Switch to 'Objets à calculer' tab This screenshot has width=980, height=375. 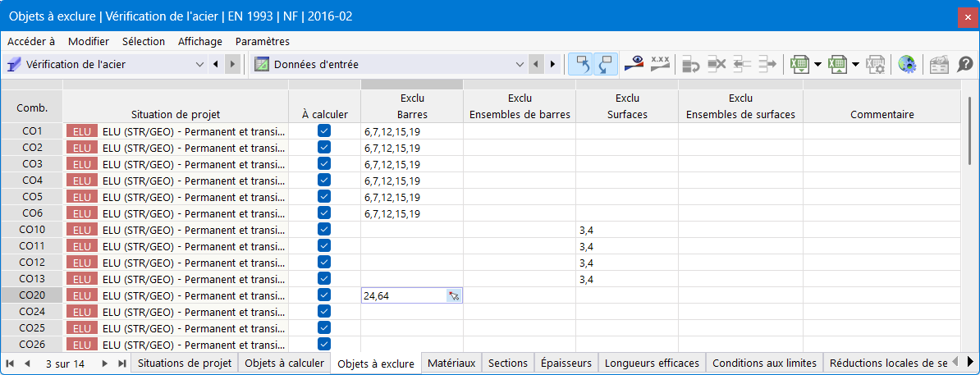284,364
